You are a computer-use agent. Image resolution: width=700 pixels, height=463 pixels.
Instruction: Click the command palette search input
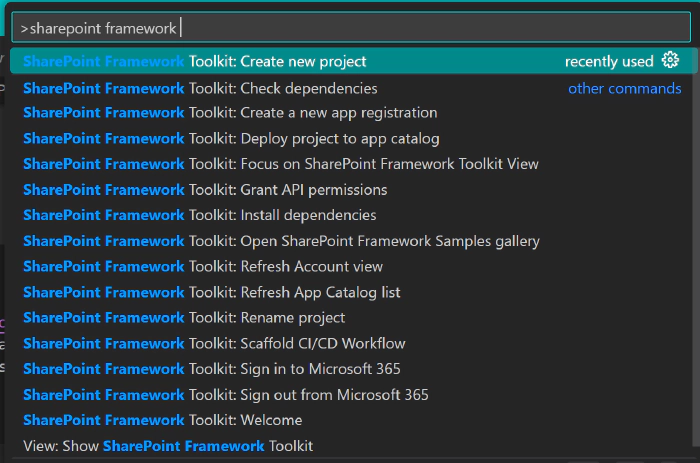(350, 29)
